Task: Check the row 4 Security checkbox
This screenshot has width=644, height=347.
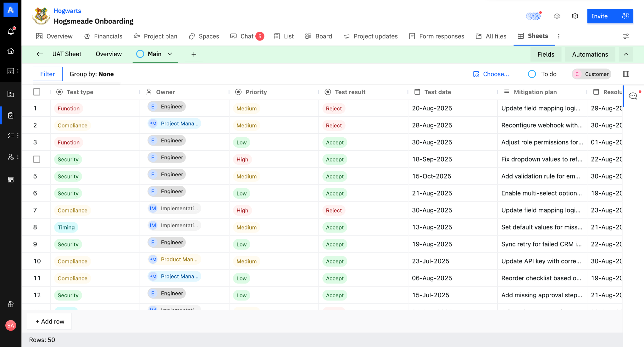Action: 37,159
